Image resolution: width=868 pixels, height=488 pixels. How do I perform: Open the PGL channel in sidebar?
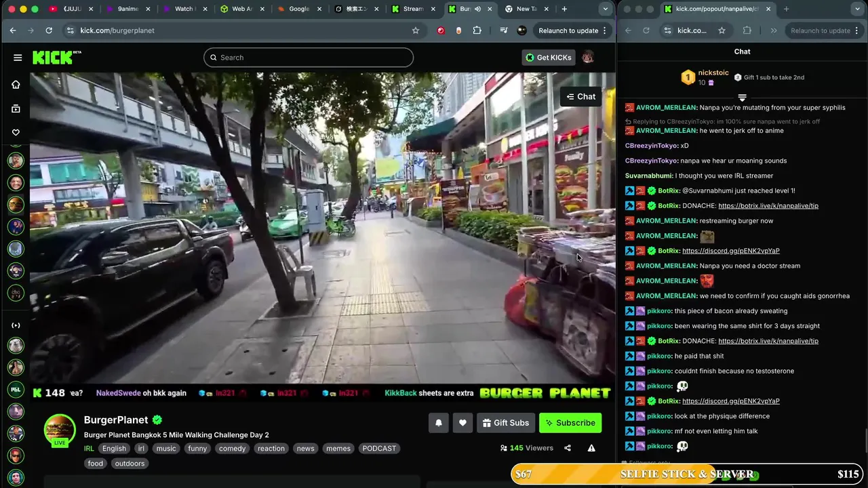(16, 390)
